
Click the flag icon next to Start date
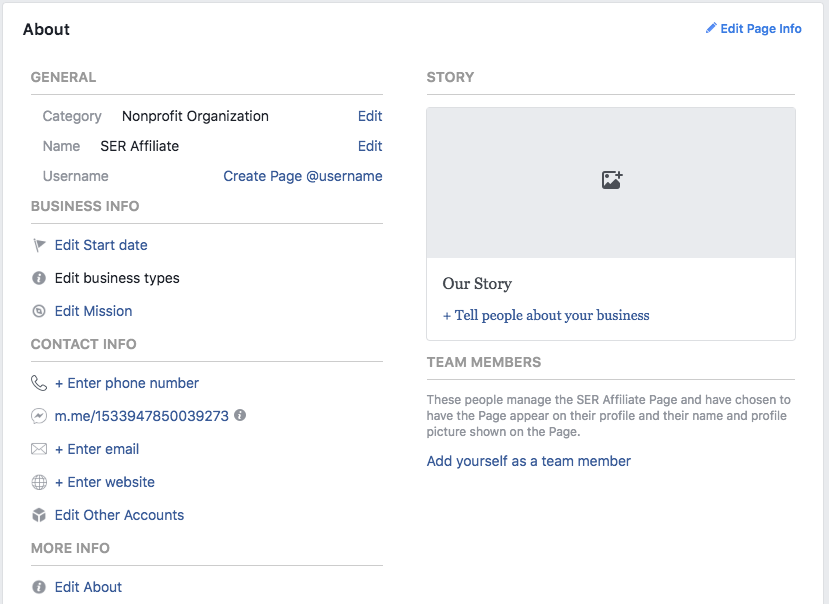[x=39, y=245]
